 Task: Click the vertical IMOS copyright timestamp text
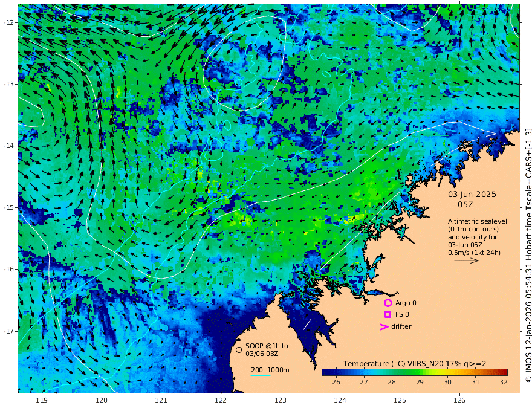point(528,255)
